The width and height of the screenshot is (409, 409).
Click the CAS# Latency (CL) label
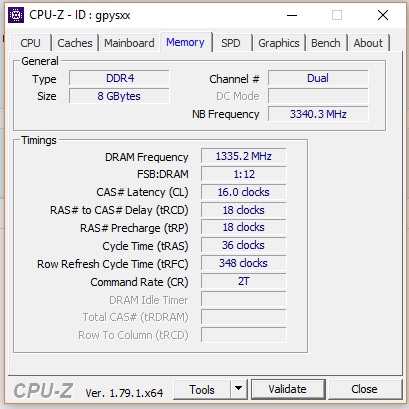[x=142, y=192]
